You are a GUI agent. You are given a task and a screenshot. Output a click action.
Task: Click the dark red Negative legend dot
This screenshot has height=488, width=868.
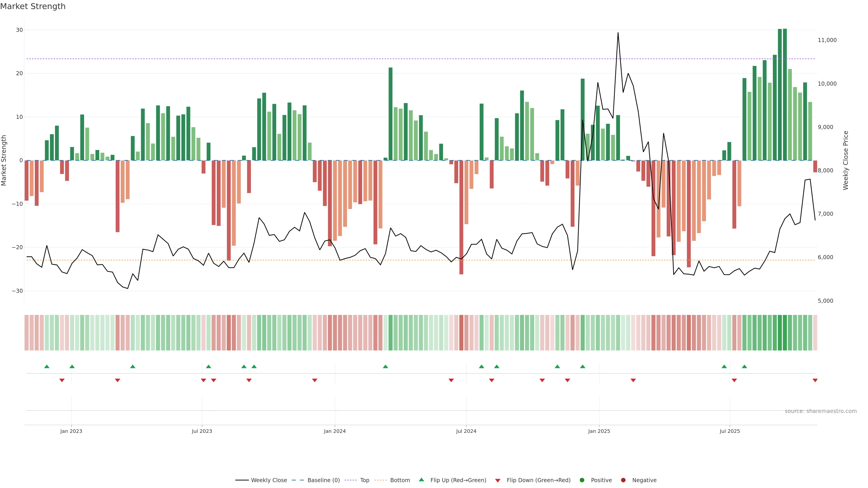pyautogui.click(x=623, y=480)
